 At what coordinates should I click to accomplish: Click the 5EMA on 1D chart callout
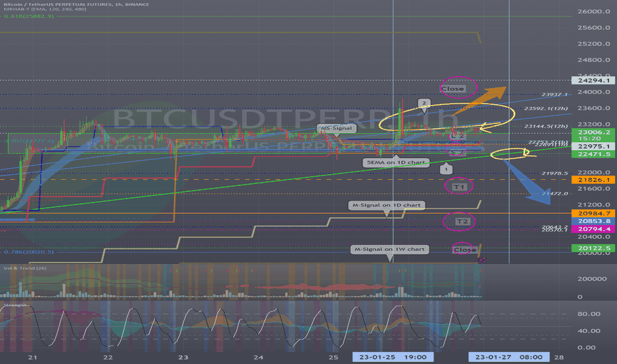point(395,163)
